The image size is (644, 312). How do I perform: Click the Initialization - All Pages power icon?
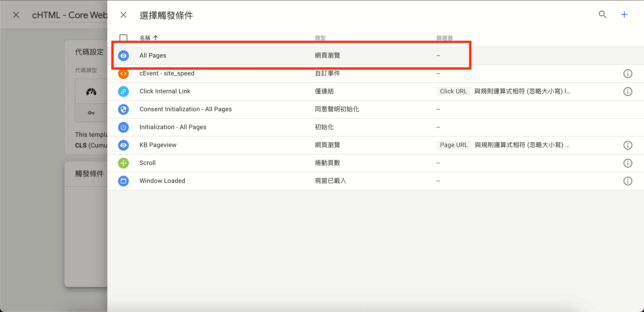tap(123, 127)
